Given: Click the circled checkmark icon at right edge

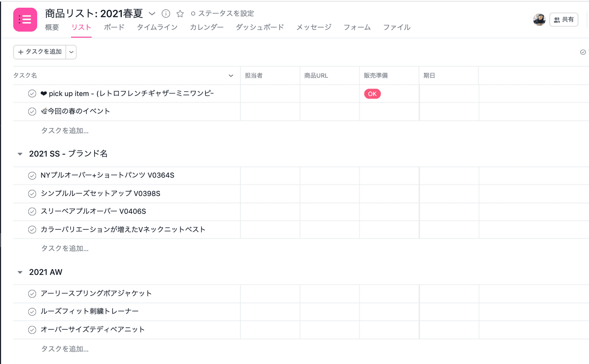Looking at the screenshot, I should (x=583, y=52).
